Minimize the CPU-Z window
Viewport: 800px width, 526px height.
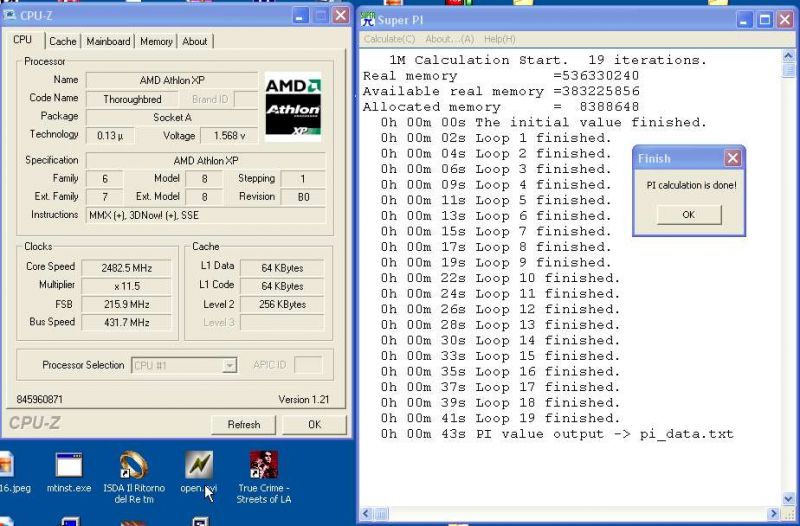[x=301, y=16]
